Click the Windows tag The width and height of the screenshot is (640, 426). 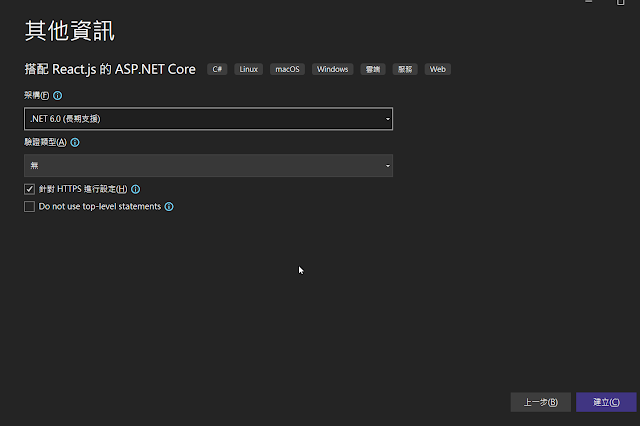pos(332,69)
